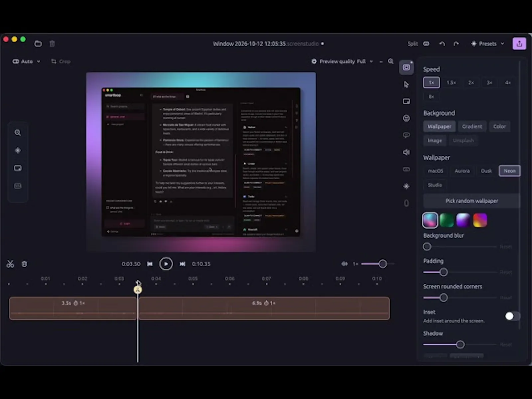Click the screen layout icon in left toolbar

(18, 168)
